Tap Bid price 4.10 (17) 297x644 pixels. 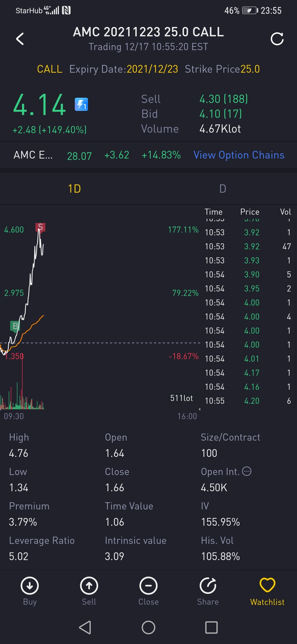click(x=221, y=114)
